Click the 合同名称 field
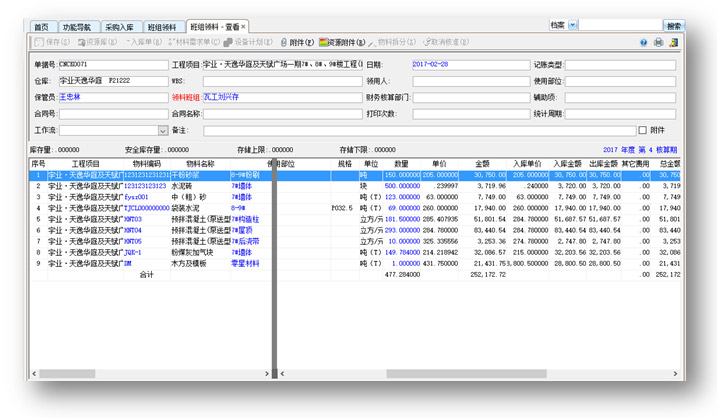717x418 pixels. (x=283, y=114)
